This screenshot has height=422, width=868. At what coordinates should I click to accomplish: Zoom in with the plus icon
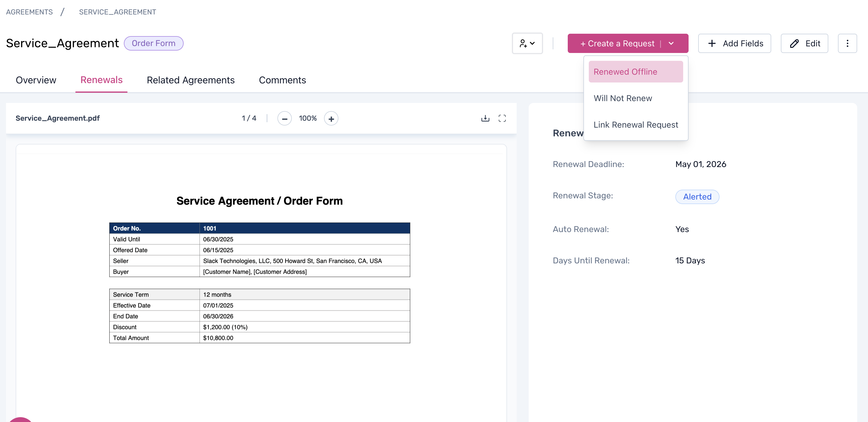(x=331, y=119)
